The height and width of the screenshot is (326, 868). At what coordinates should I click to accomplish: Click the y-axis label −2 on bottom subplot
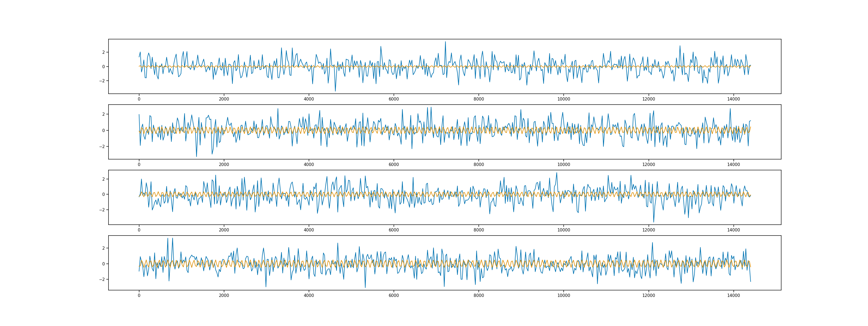pos(102,280)
